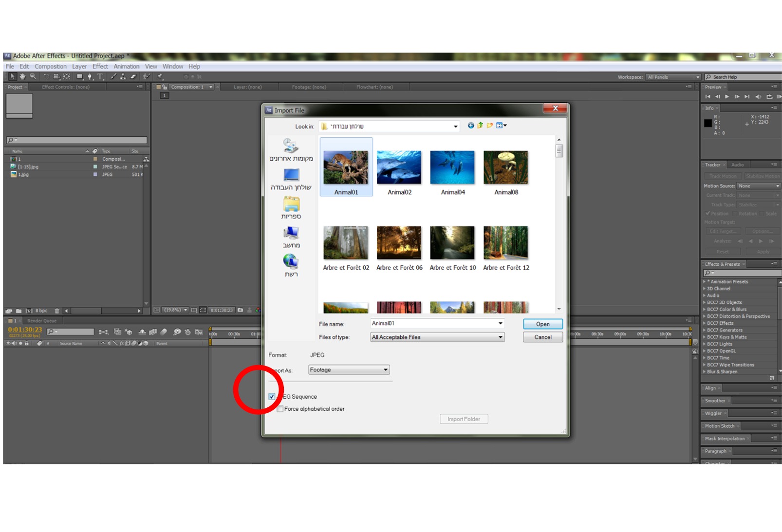Open the File menu
Screen dimensions: 782x532
pos(10,66)
